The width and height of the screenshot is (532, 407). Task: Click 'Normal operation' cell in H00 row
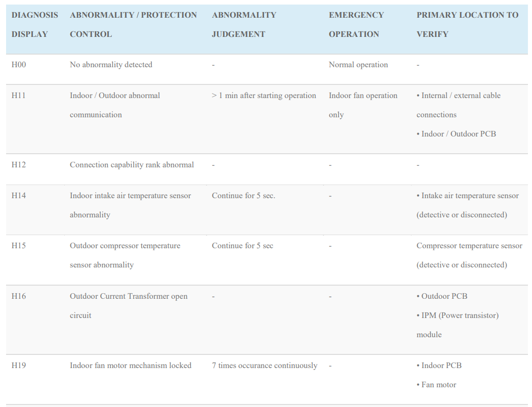tap(358, 65)
